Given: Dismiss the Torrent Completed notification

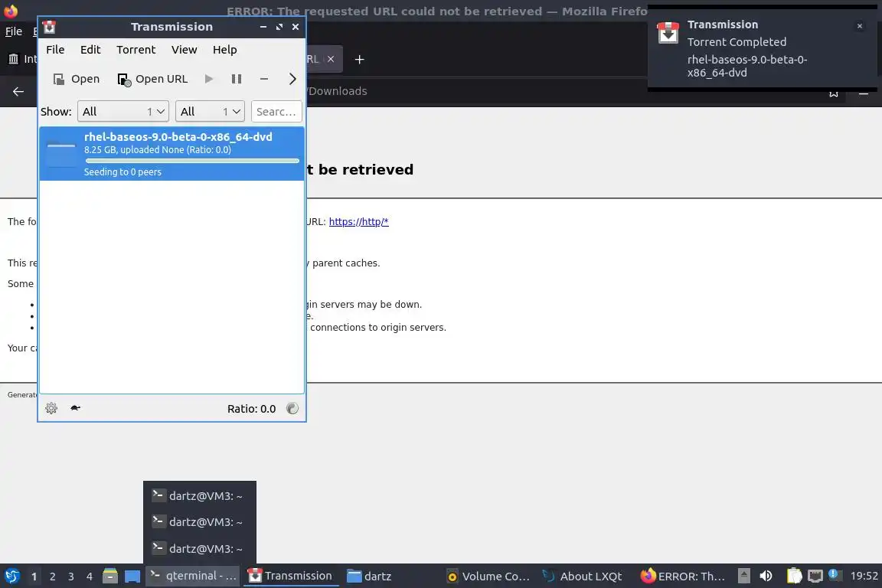Looking at the screenshot, I should click(x=859, y=26).
